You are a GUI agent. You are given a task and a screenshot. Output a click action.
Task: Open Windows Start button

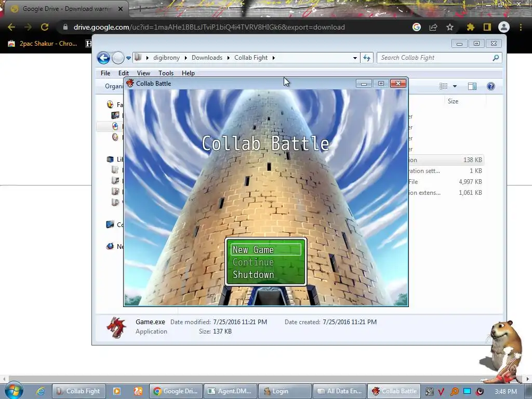pos(14,391)
